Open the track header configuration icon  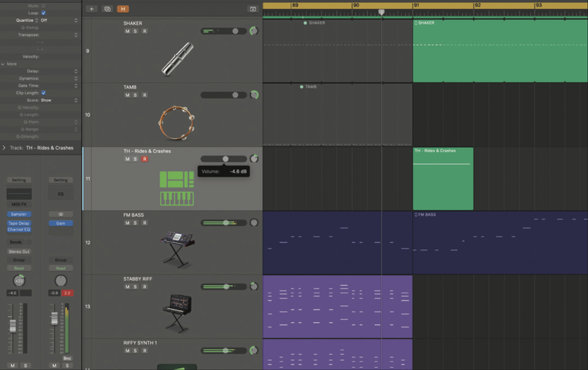(253, 9)
